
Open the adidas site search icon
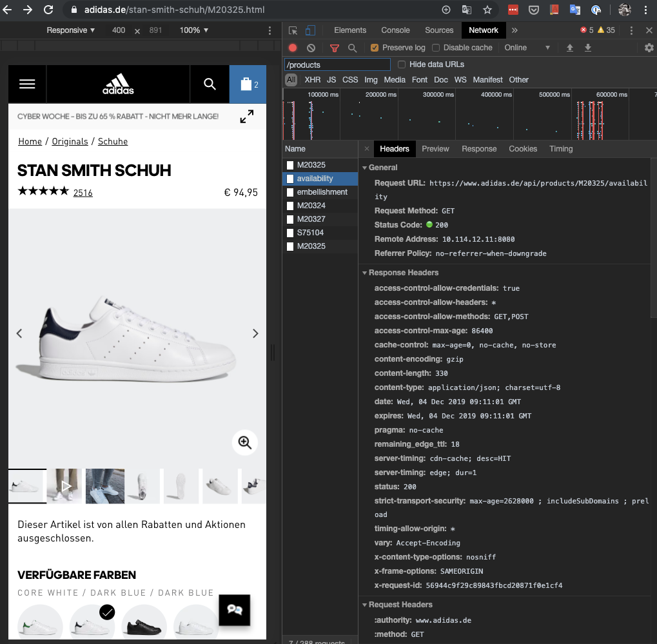coord(210,84)
